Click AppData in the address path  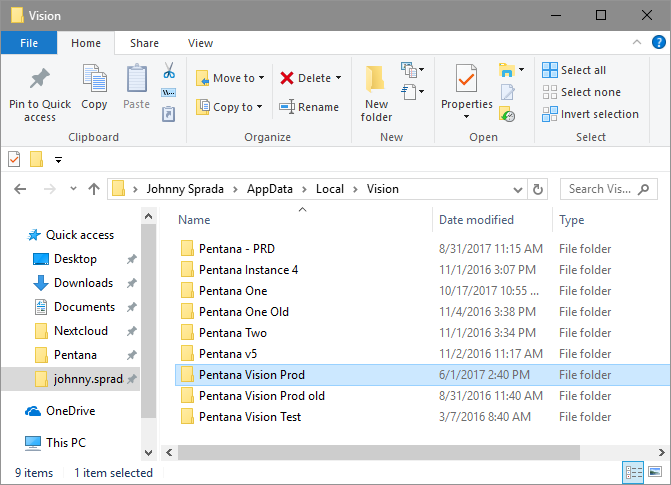click(270, 189)
